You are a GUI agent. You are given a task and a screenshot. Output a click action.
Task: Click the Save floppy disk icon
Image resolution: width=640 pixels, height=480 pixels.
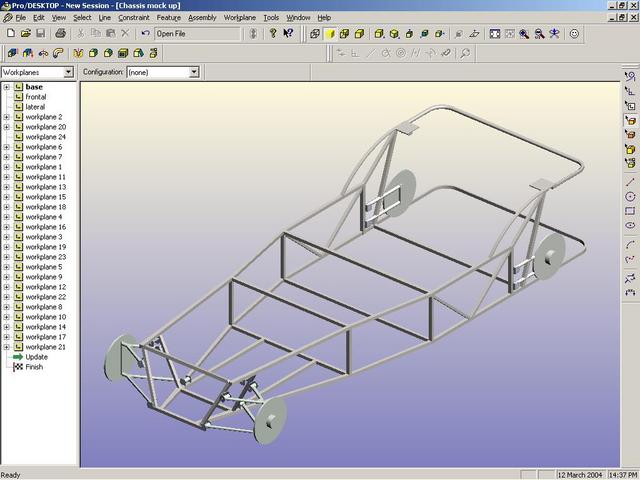(x=40, y=33)
